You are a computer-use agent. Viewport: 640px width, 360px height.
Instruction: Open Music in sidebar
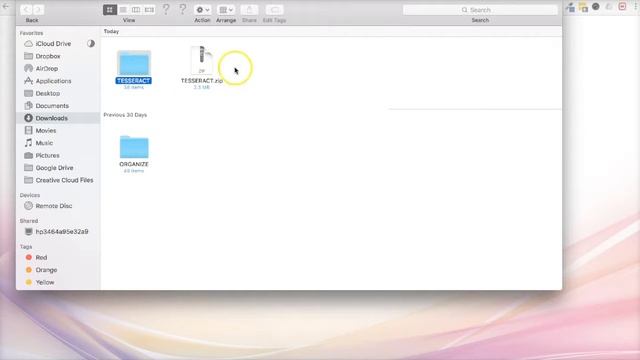click(x=44, y=143)
